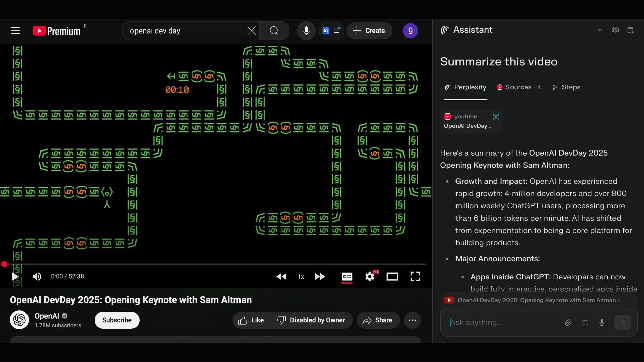Click the attach file paperclip icon
644x362 pixels.
568,322
